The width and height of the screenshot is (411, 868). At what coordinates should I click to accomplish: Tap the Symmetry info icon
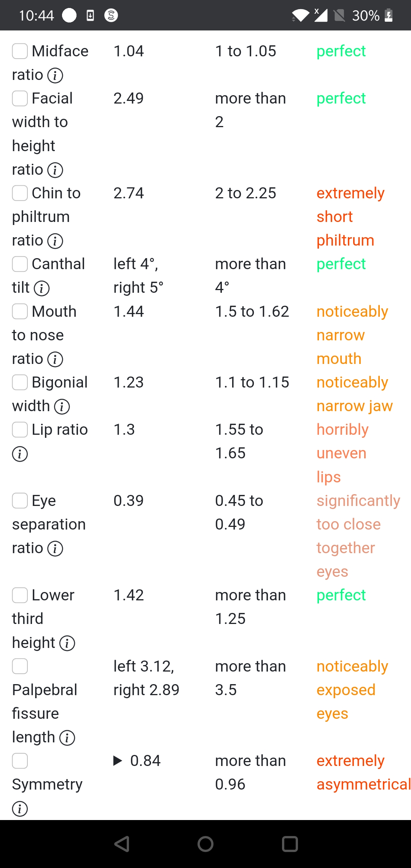pyautogui.click(x=20, y=809)
